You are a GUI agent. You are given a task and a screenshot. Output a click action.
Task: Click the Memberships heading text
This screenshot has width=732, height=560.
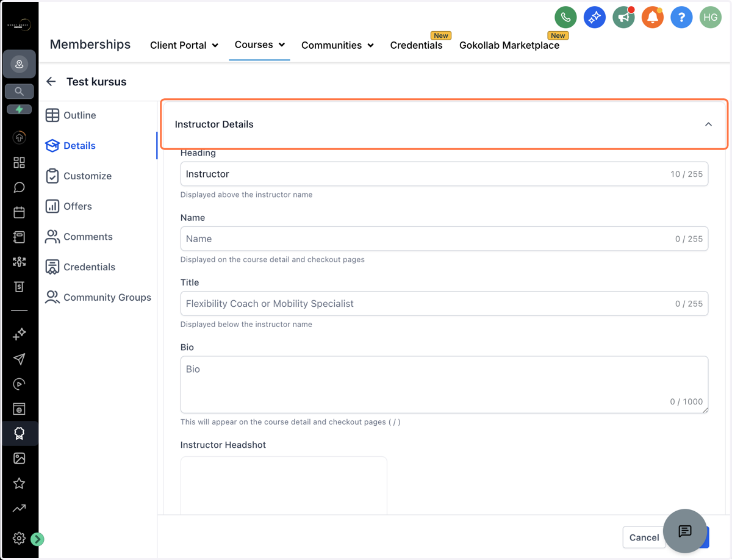90,45
